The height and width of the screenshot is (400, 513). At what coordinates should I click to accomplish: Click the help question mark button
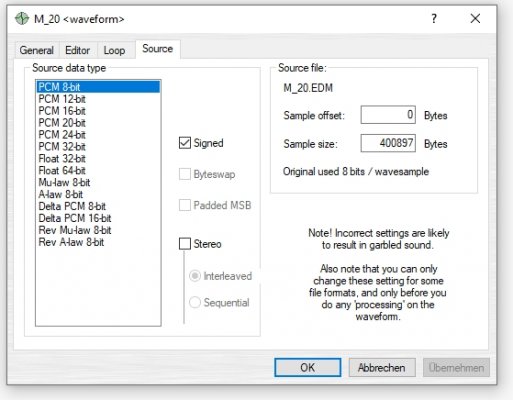pos(434,18)
